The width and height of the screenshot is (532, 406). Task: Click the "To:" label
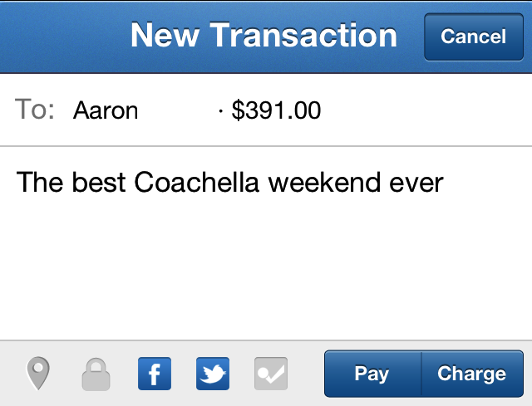[x=35, y=110]
